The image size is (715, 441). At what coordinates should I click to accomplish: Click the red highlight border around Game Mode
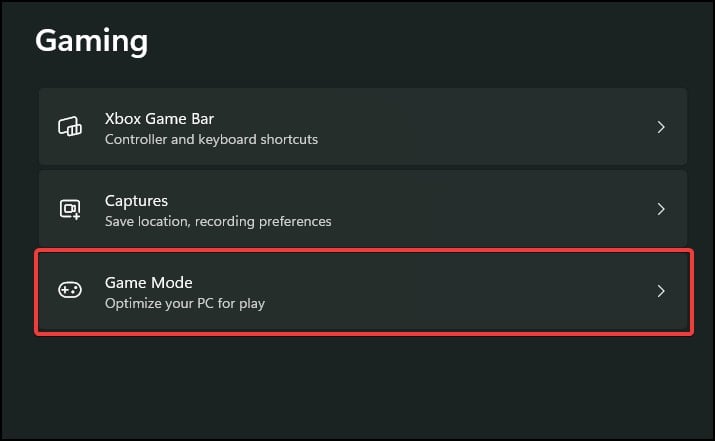(364, 250)
